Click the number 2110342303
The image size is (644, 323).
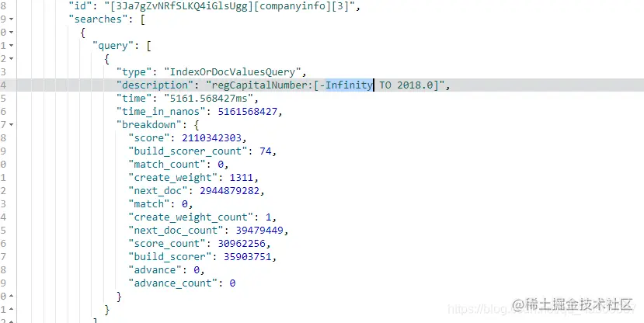[211, 137]
